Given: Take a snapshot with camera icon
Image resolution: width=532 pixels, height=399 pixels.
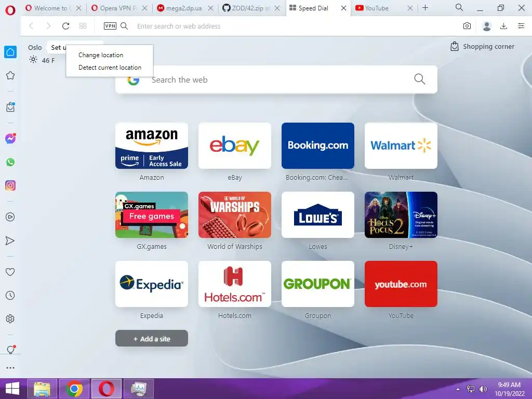Looking at the screenshot, I should [467, 26].
